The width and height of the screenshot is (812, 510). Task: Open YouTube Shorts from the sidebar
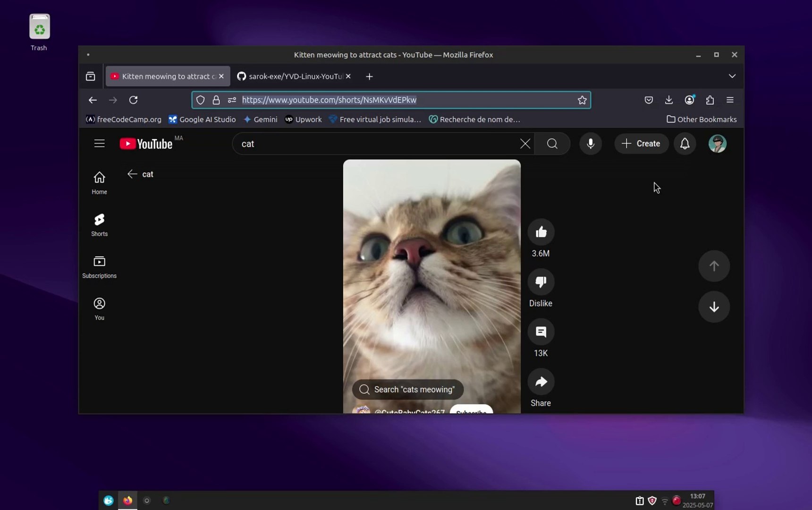[99, 224]
